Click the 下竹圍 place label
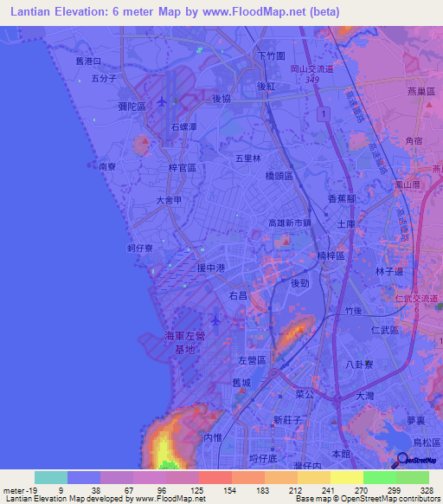The image size is (443, 504). pos(272,56)
